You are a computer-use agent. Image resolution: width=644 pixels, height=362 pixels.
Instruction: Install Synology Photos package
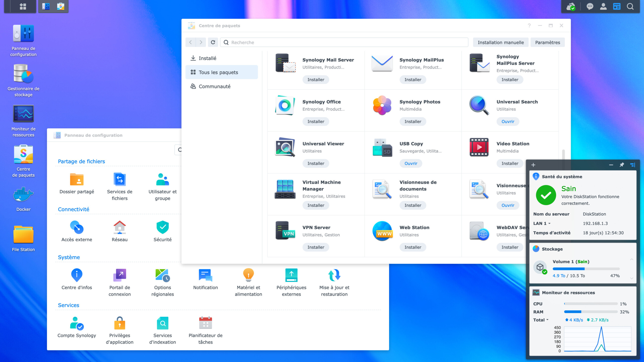(x=413, y=121)
